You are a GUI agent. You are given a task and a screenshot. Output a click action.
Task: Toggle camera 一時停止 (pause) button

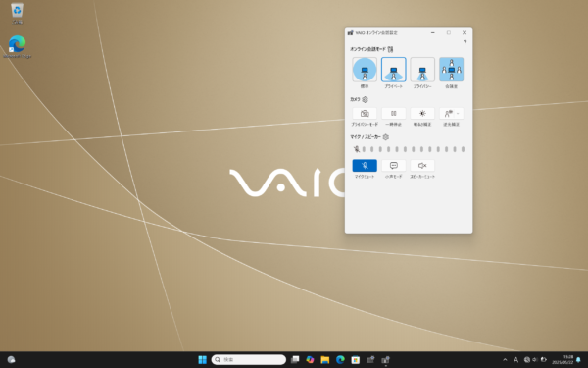393,114
